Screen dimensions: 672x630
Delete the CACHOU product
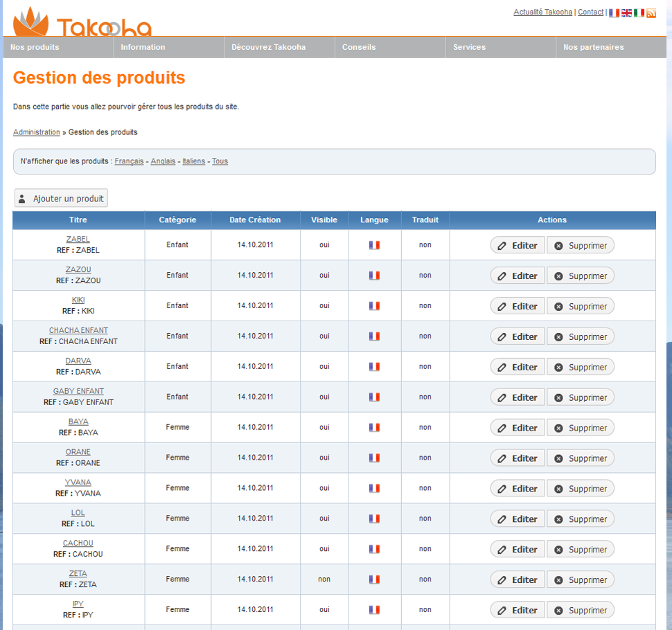[x=581, y=549]
